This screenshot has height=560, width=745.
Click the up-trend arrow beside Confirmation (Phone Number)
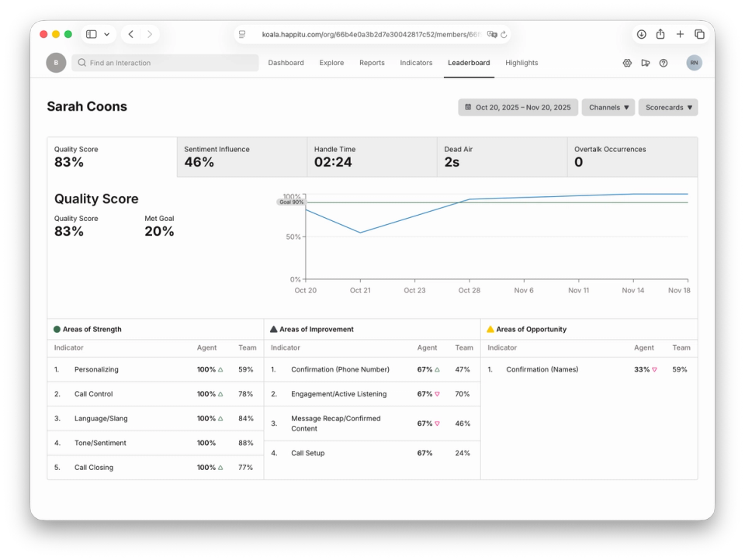(437, 369)
